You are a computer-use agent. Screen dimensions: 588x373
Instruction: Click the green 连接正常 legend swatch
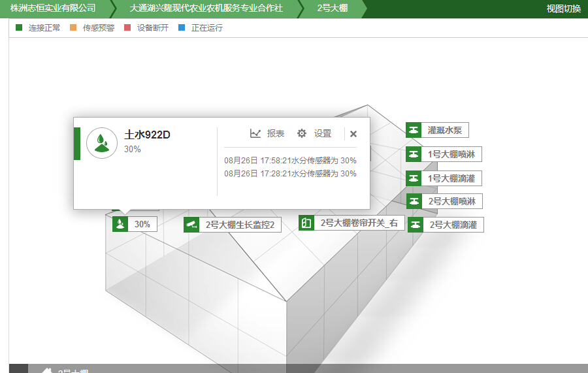[x=18, y=28]
